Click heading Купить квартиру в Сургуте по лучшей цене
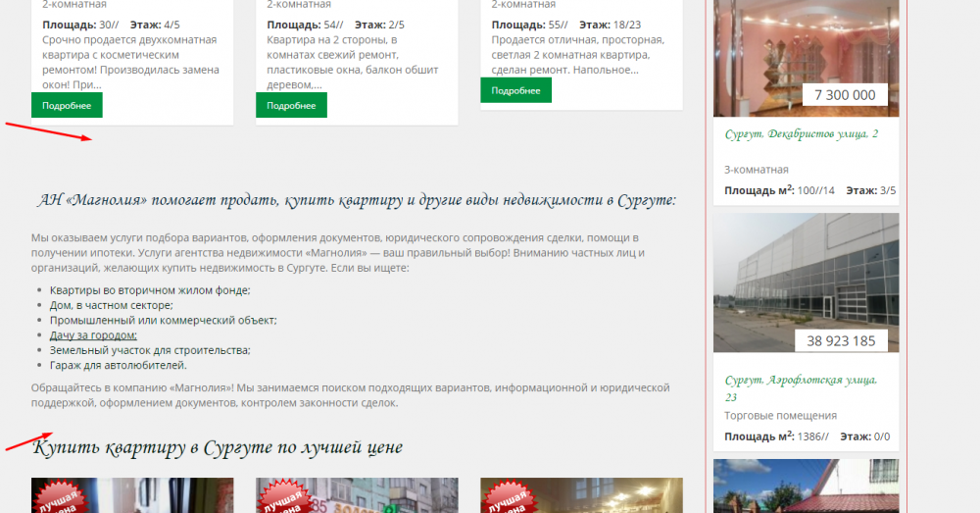This screenshot has width=980, height=513. pos(218,447)
